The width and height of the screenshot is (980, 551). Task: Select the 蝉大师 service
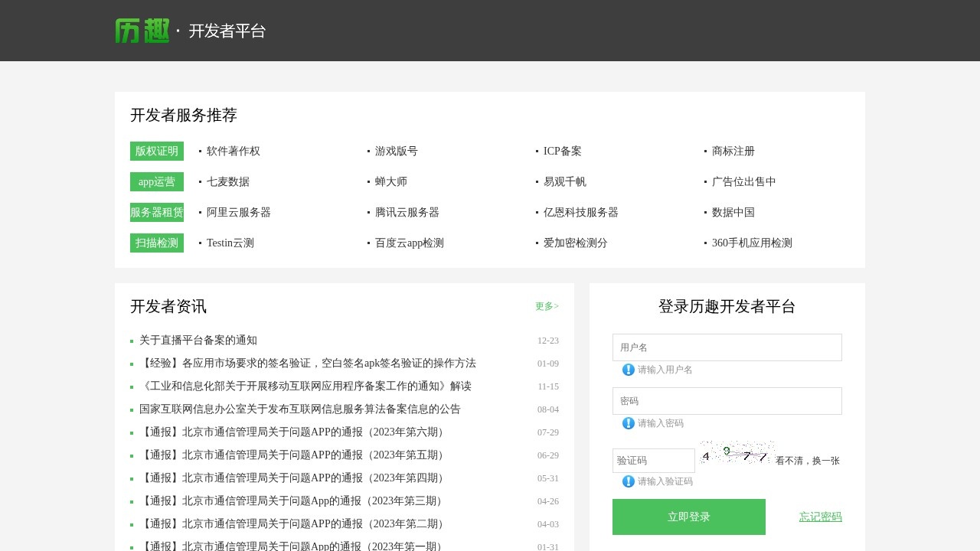pyautogui.click(x=390, y=181)
